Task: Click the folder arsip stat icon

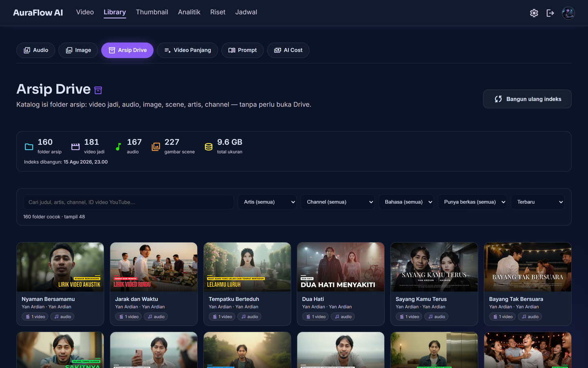Action: click(29, 147)
